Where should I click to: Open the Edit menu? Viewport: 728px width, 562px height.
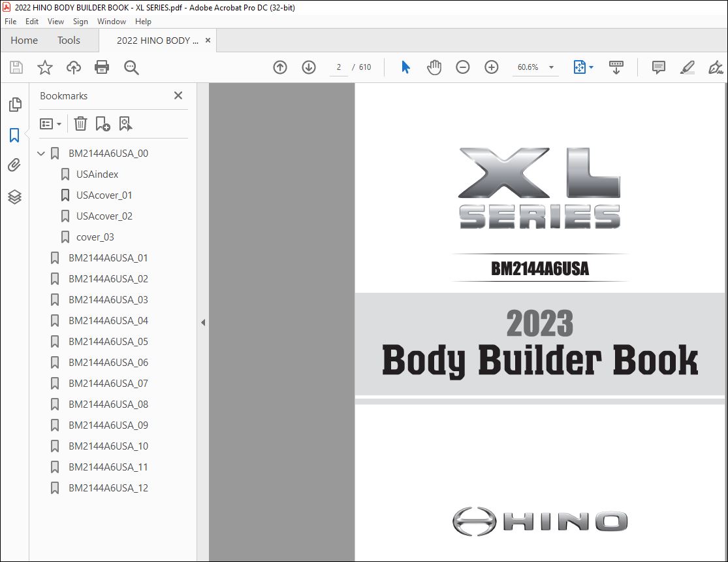tap(31, 22)
